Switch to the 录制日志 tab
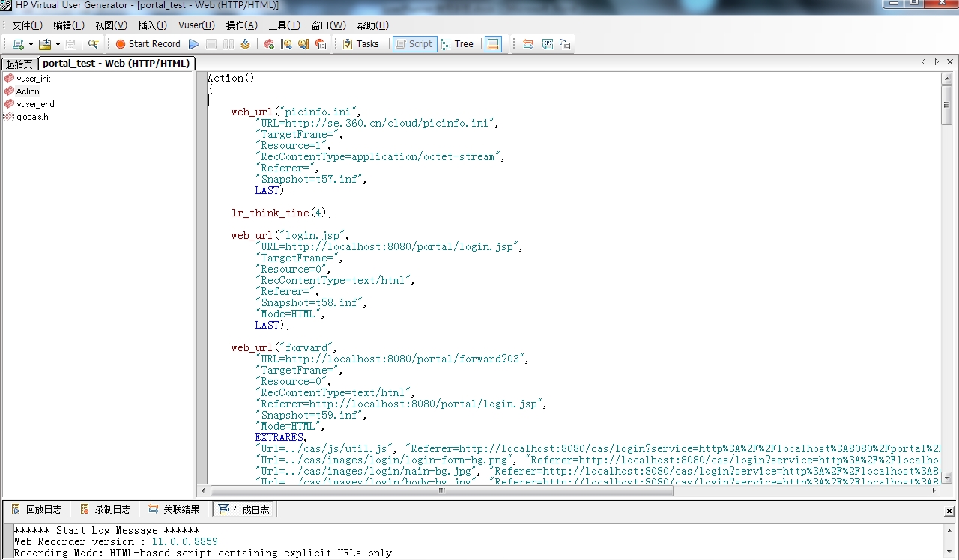959x560 pixels. click(106, 509)
